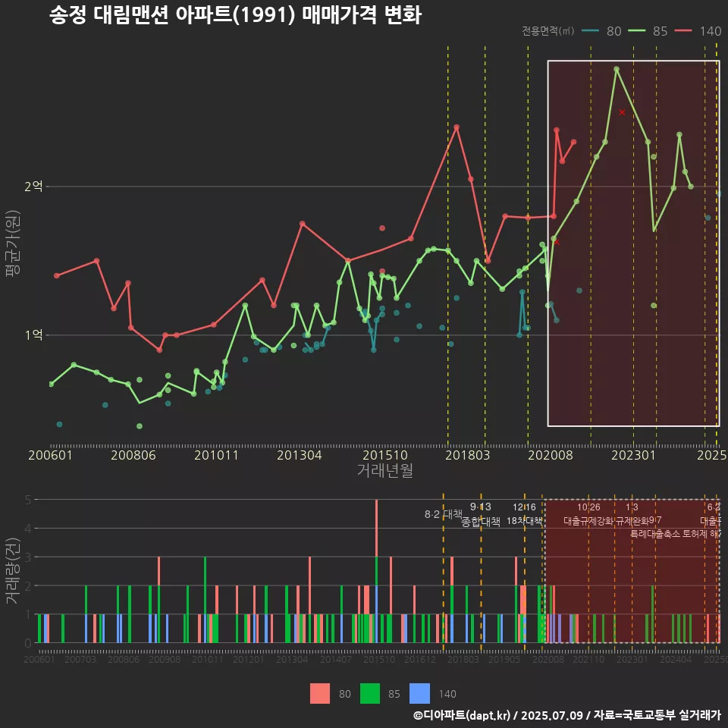Screen dimensions: 728x728
Task: Select the green 85 swatch in bottom legend
Action: [369, 694]
